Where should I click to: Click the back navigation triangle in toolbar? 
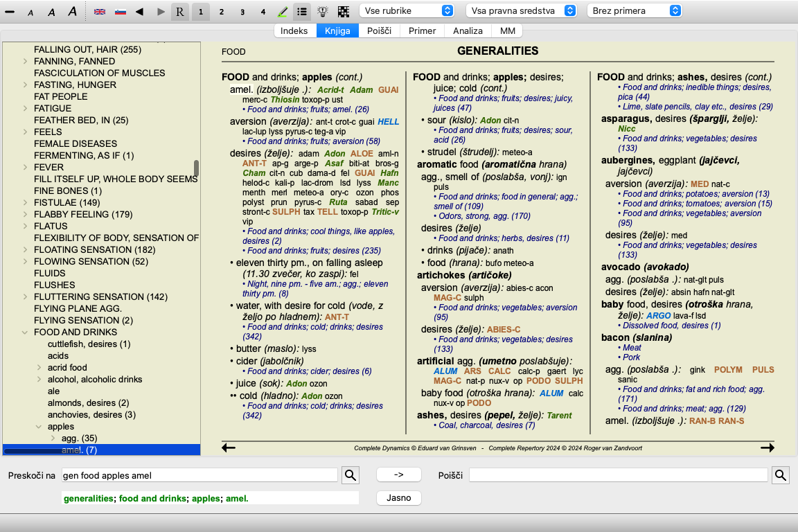coord(139,12)
